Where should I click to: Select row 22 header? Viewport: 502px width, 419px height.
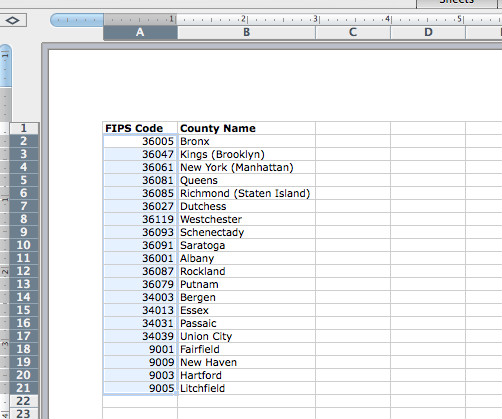click(x=24, y=401)
